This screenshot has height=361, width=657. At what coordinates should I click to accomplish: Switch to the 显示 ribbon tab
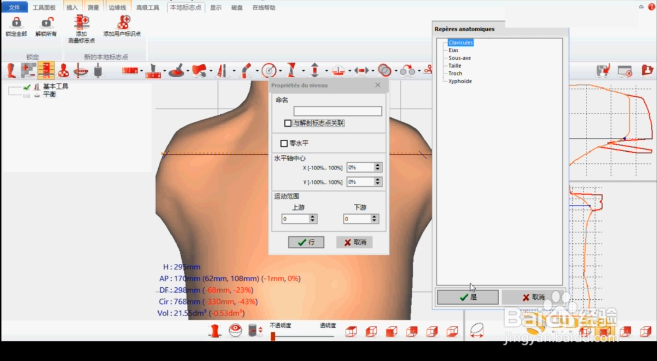pos(216,7)
